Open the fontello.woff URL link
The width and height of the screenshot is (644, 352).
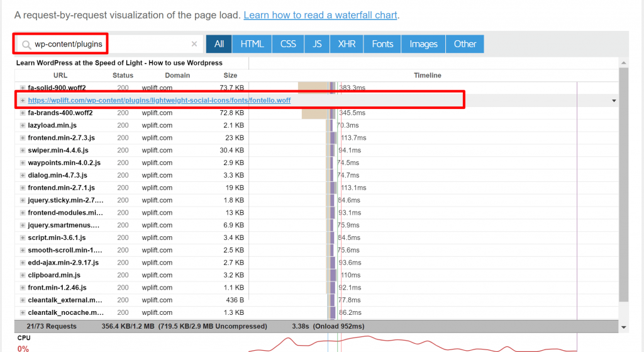pyautogui.click(x=159, y=100)
